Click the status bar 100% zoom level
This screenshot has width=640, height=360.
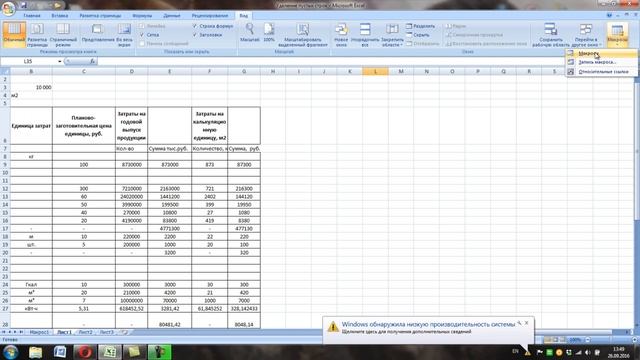tap(575, 340)
